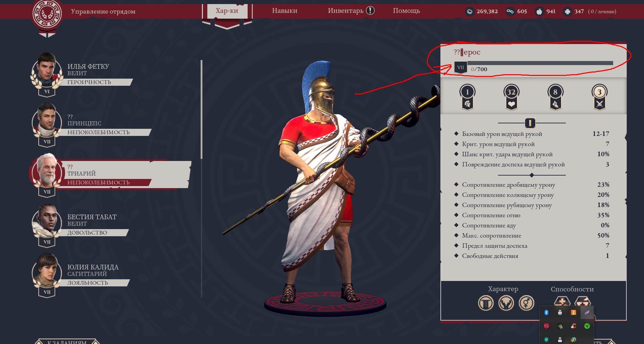The width and height of the screenshot is (644, 344).
Task: Select Юлия Калида сагиттарий
Action: [x=81, y=275]
